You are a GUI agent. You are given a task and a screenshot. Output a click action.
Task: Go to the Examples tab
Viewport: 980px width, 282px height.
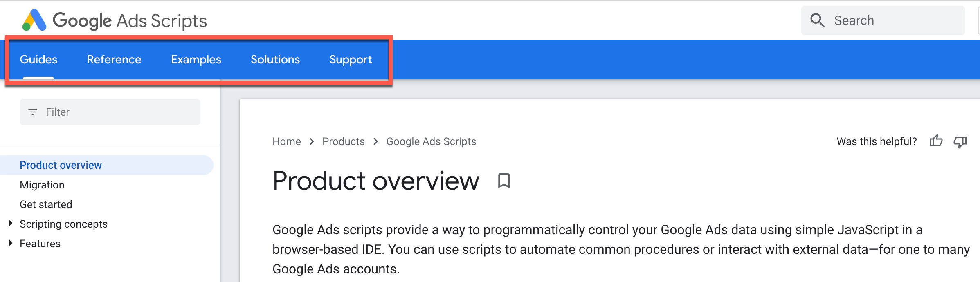pyautogui.click(x=196, y=60)
